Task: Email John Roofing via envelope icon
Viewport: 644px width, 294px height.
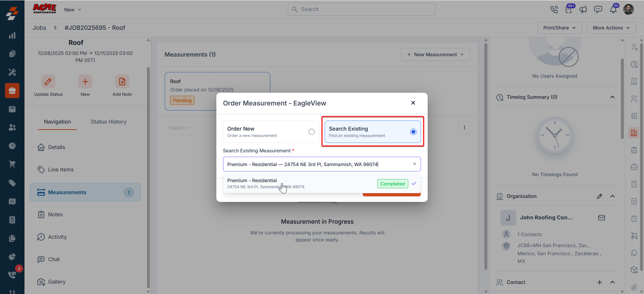Action: tap(601, 218)
